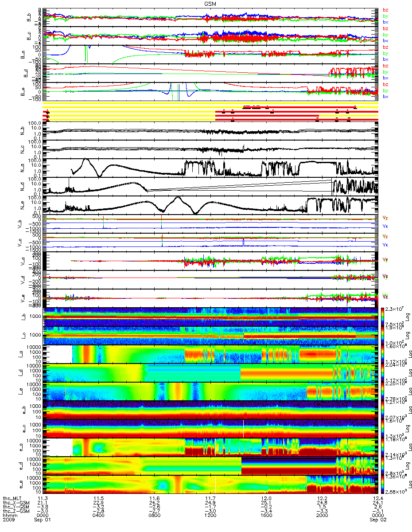
Task: Click the N_c density axis label
Action: [22, 150]
